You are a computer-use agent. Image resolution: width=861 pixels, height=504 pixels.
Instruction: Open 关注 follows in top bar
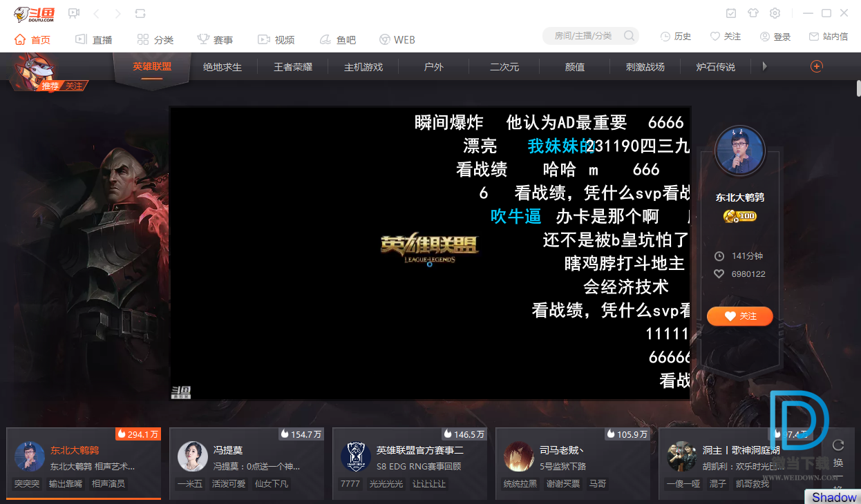(726, 37)
